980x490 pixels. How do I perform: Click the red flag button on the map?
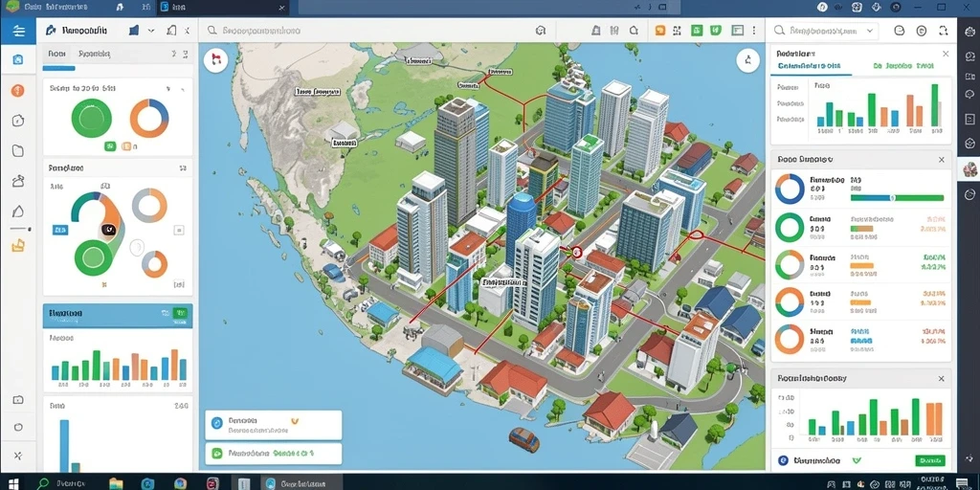point(215,60)
